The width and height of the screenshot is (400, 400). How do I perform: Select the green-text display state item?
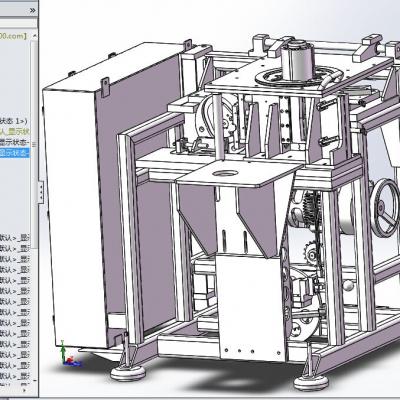pos(15,132)
